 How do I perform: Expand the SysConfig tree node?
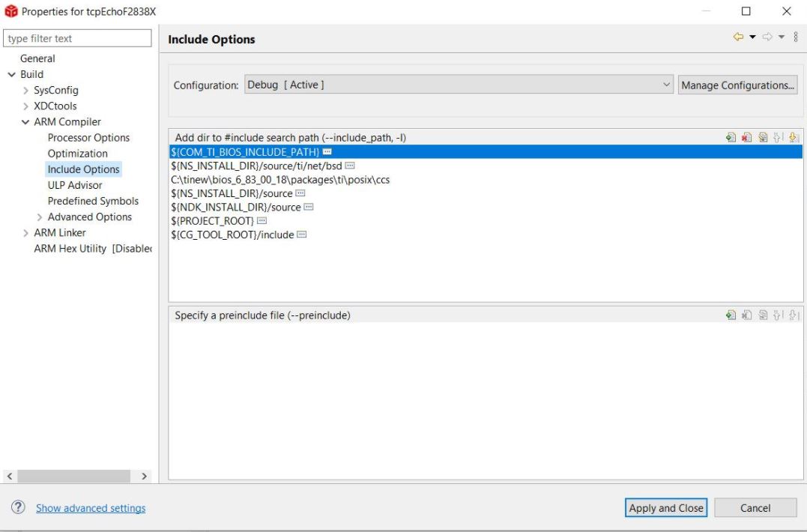(x=25, y=91)
